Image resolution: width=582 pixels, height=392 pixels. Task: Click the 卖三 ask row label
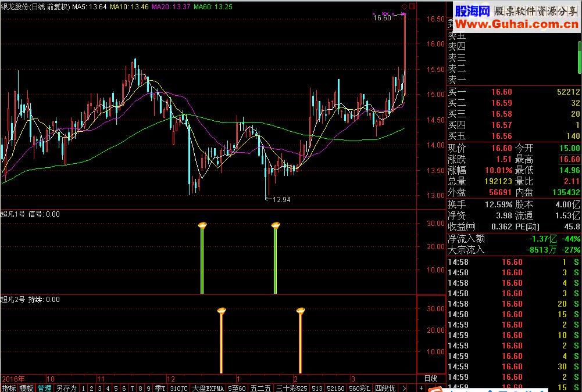coord(456,57)
